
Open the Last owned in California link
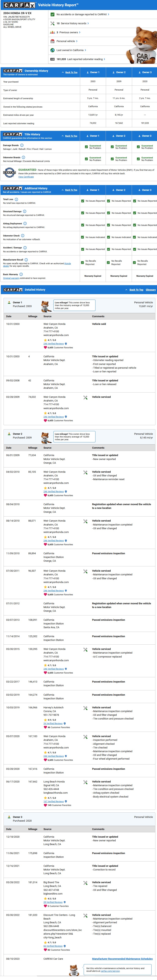pos(71,50)
